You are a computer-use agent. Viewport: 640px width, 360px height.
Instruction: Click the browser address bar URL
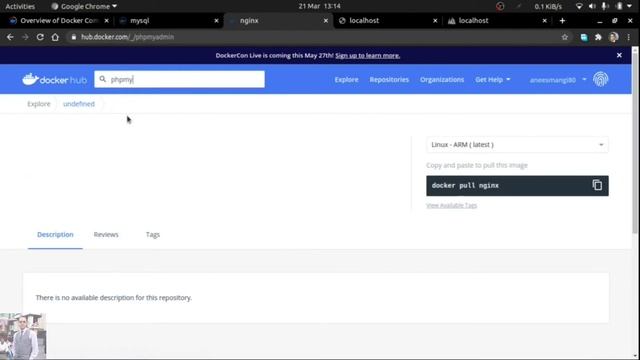127,37
